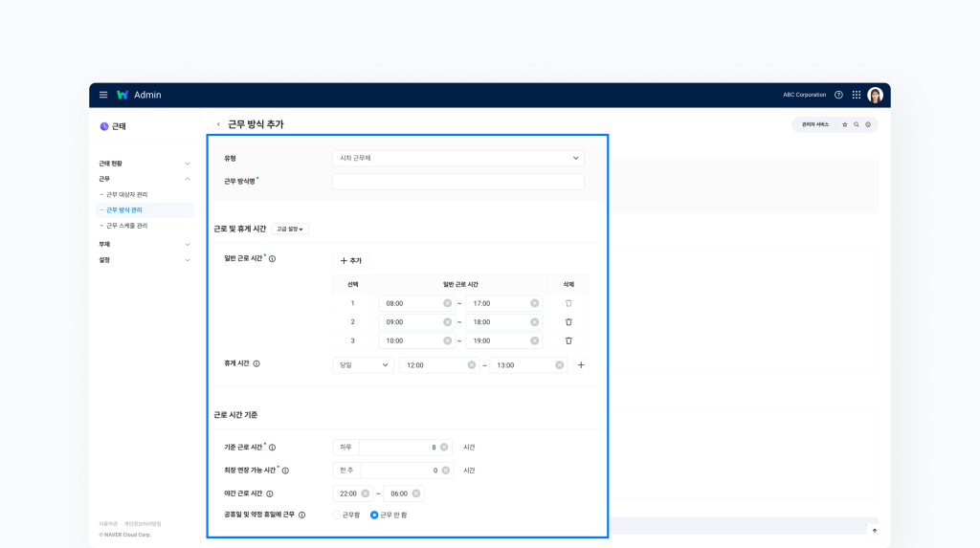This screenshot has height=548, width=980.
Task: Open 근무 스케줄 관리 in sidebar
Action: [x=126, y=226]
